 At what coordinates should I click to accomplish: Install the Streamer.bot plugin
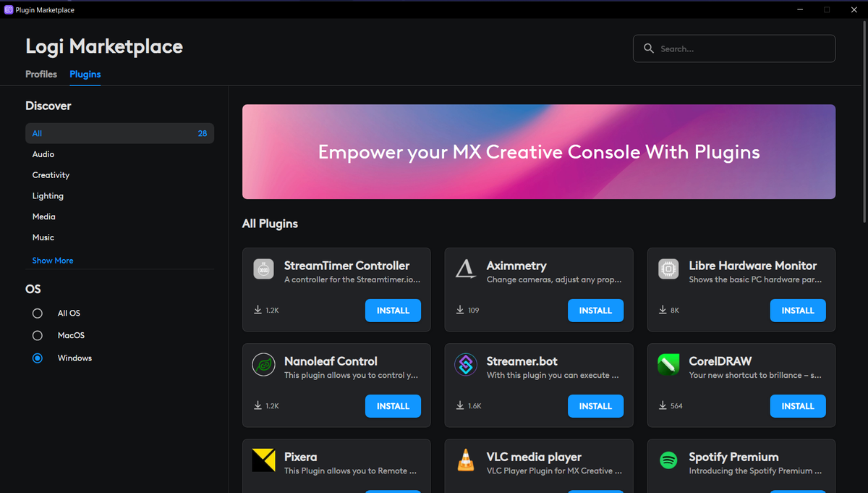pos(595,406)
